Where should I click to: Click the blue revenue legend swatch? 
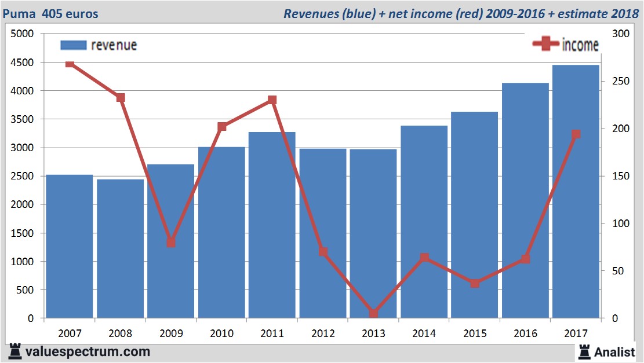click(73, 45)
